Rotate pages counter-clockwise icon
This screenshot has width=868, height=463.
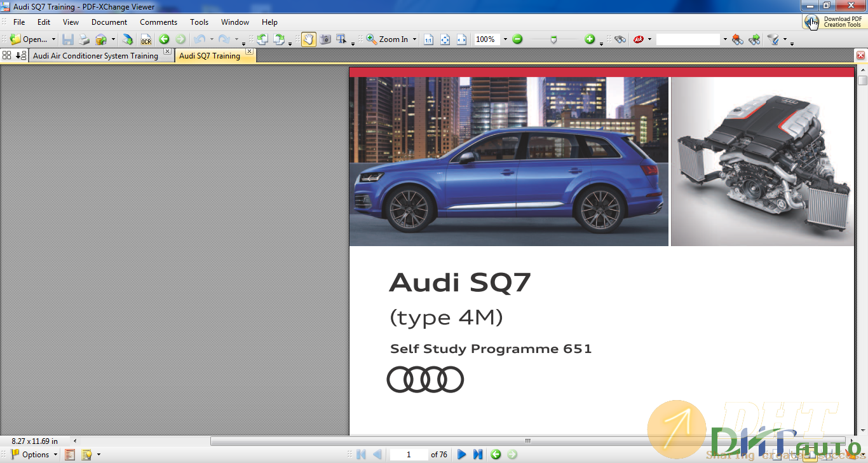tap(262, 39)
